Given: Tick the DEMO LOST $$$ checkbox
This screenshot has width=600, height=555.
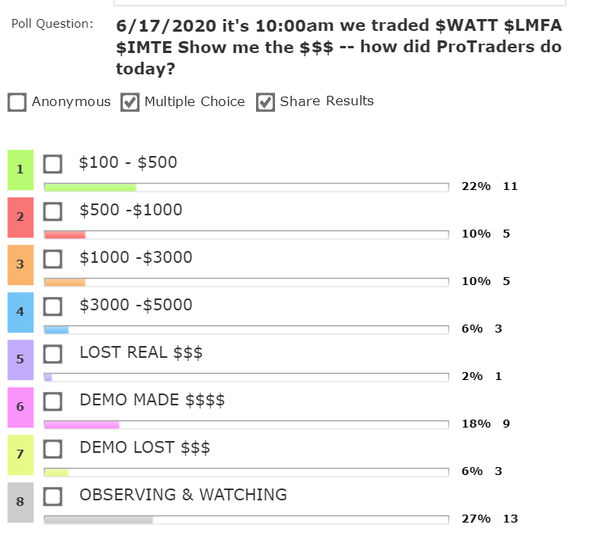Looking at the screenshot, I should pyautogui.click(x=53, y=448).
